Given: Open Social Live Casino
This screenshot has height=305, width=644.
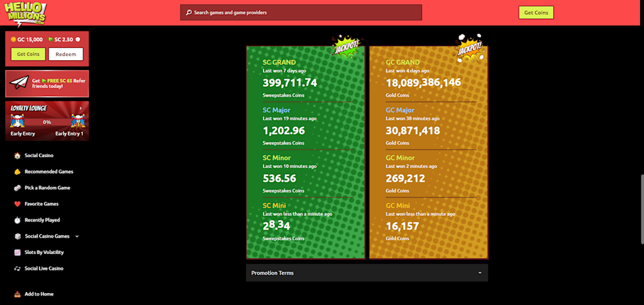Looking at the screenshot, I should (44, 269).
